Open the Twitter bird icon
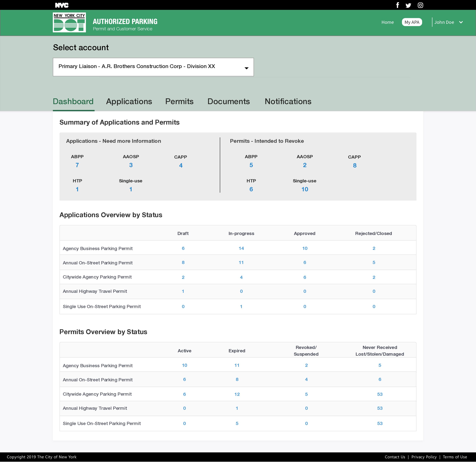The image size is (476, 462). (408, 5)
